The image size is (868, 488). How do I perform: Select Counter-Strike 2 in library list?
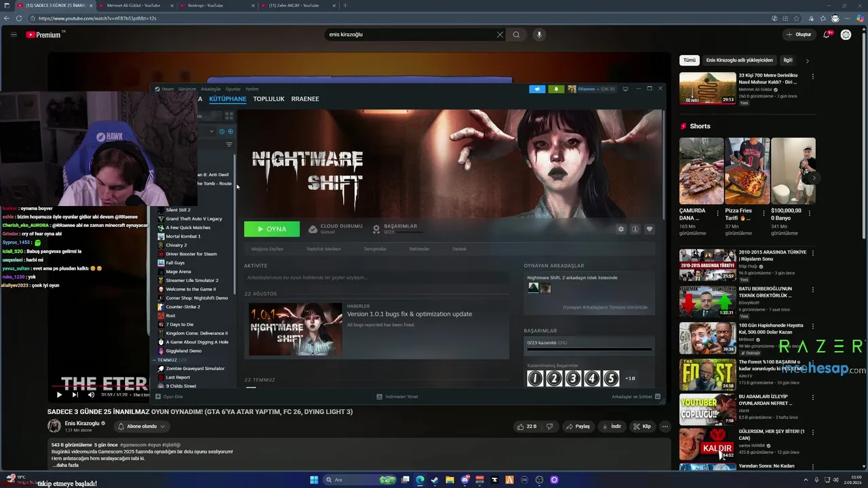tap(183, 307)
